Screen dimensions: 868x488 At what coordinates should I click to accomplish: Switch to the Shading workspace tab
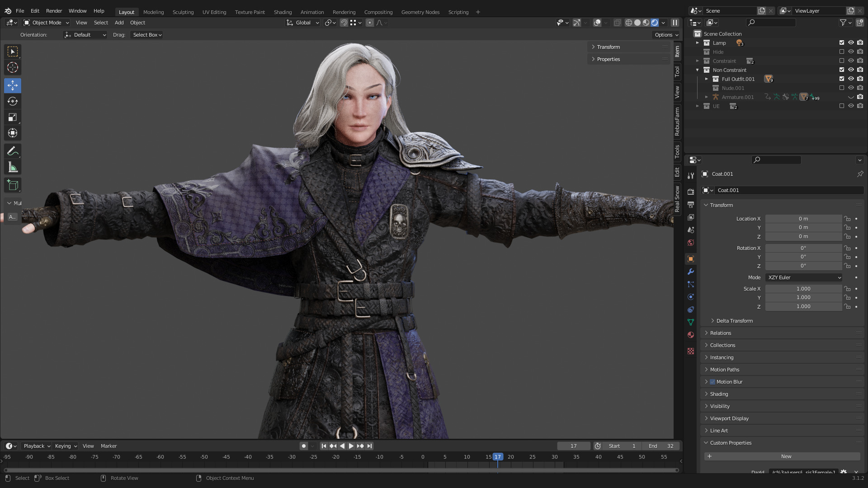283,12
